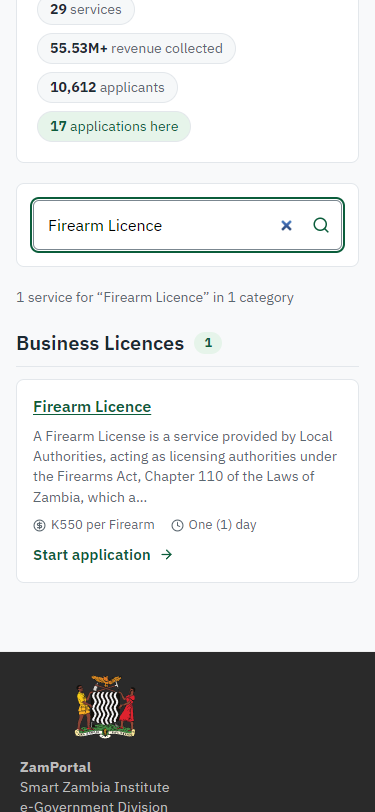Click the 55.53M+ revenue collected pill

coord(136,49)
